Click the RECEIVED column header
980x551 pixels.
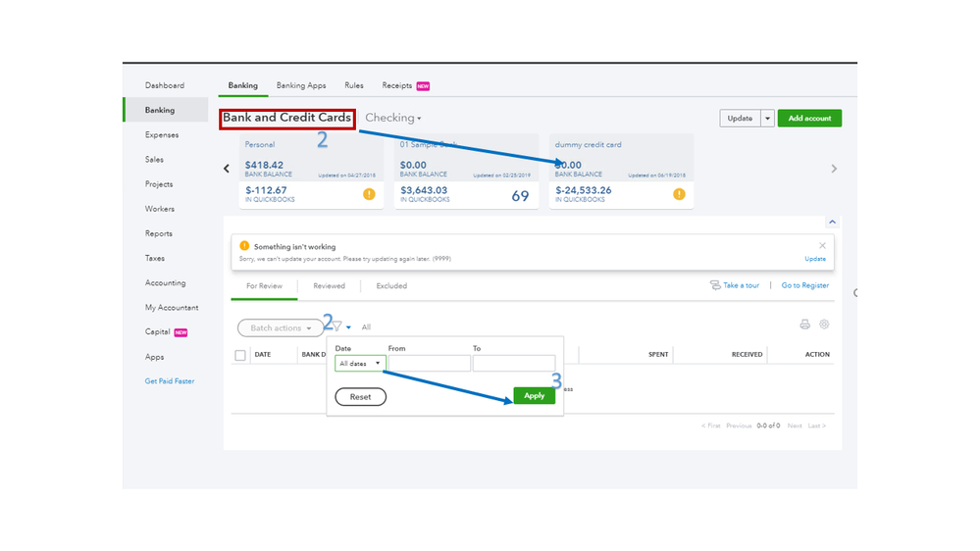point(747,354)
